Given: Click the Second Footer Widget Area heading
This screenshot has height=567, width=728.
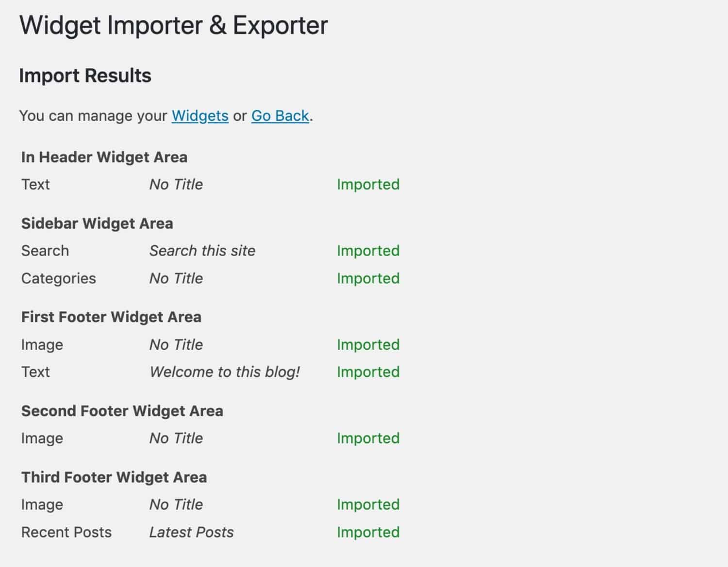Looking at the screenshot, I should click(122, 411).
